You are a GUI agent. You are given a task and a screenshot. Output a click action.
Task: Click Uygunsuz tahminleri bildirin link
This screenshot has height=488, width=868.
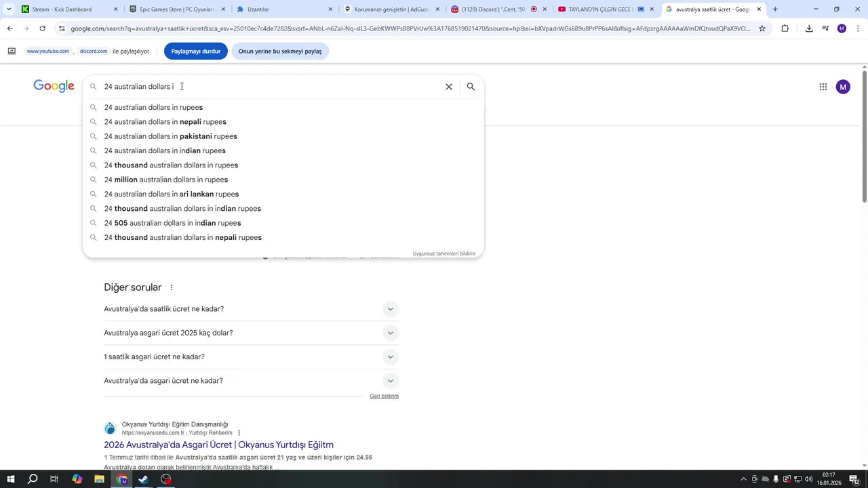(x=443, y=253)
